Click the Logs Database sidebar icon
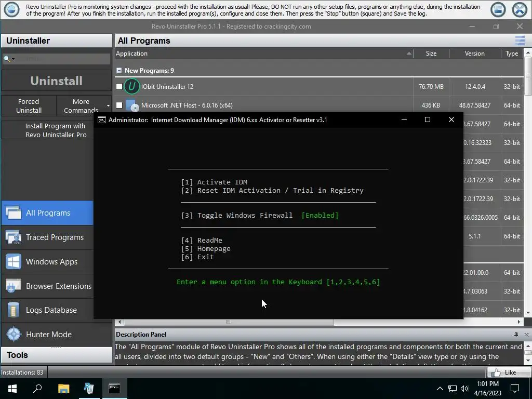This screenshot has height=399, width=532. [x=14, y=310]
